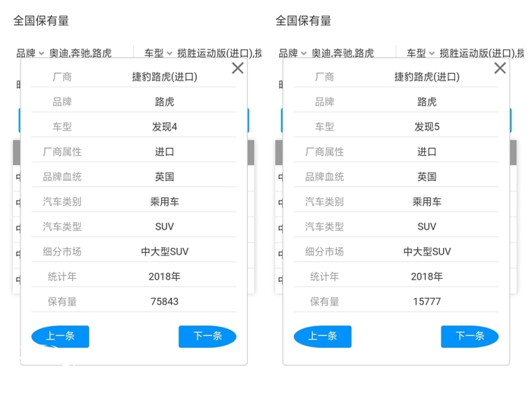Click 2018年 in the right popup

(x=427, y=277)
